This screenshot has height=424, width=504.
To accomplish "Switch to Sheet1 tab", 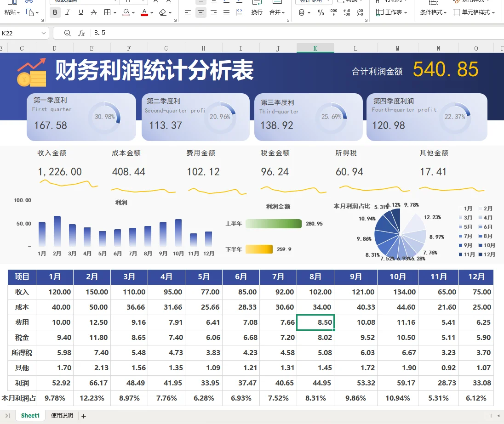I will tap(30, 416).
